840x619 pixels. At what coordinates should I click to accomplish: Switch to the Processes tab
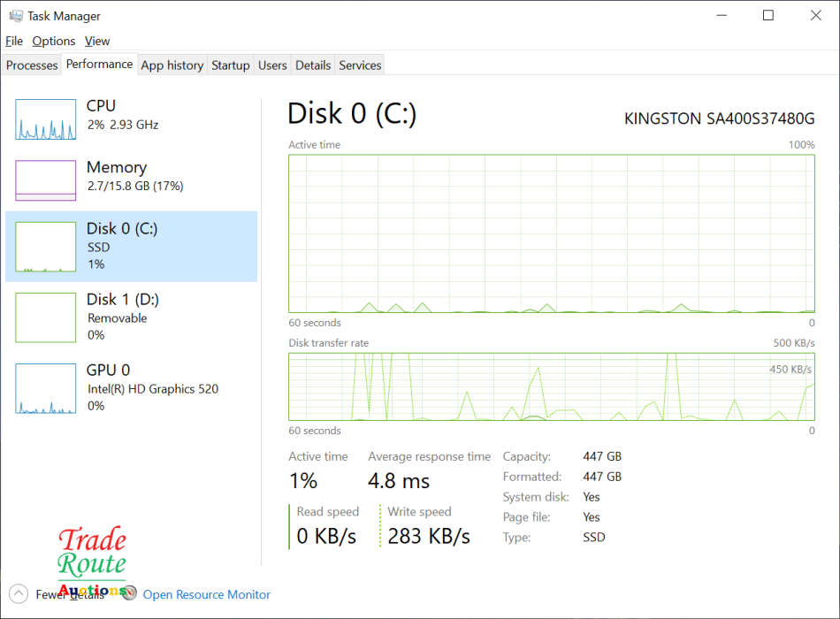[x=32, y=65]
